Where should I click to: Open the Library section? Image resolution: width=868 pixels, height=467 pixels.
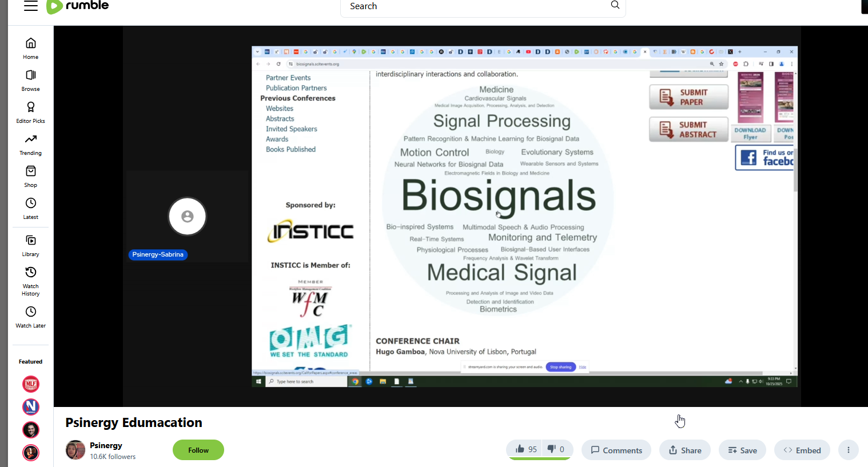click(31, 246)
